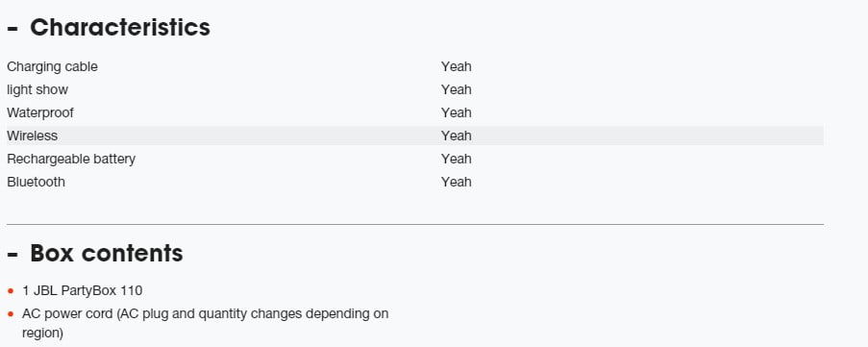Image resolution: width=868 pixels, height=347 pixels.
Task: Click the Yeah value for Rechargeable battery
Action: click(x=457, y=159)
